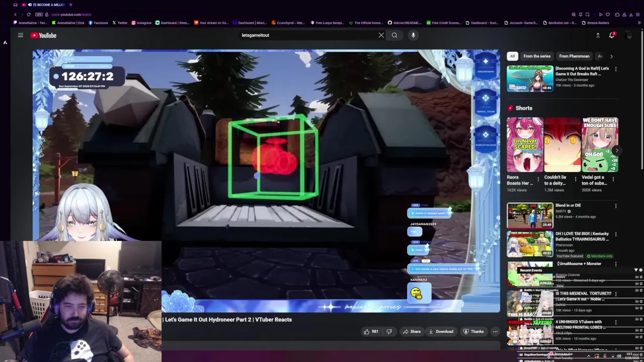The image size is (644, 362).
Task: Open options for the Kentucky Ballistics video
Action: (x=616, y=234)
